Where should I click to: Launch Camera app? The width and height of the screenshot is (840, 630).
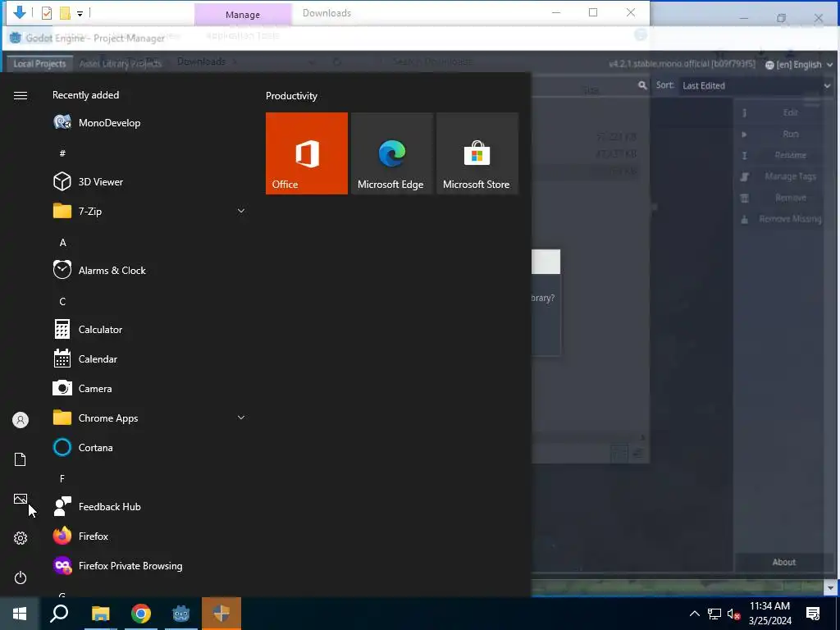[150, 388]
